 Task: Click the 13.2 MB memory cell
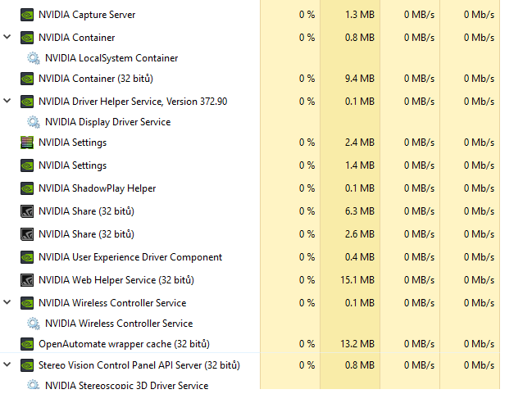[x=357, y=344]
